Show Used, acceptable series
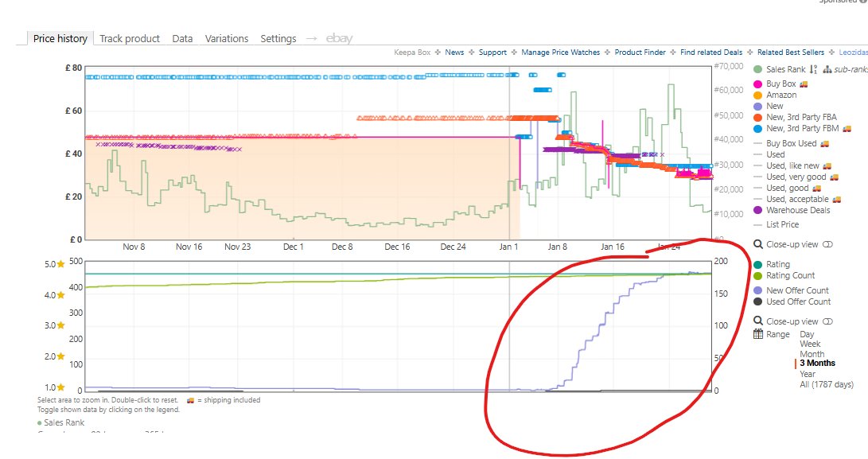The width and height of the screenshot is (868, 459). click(797, 199)
